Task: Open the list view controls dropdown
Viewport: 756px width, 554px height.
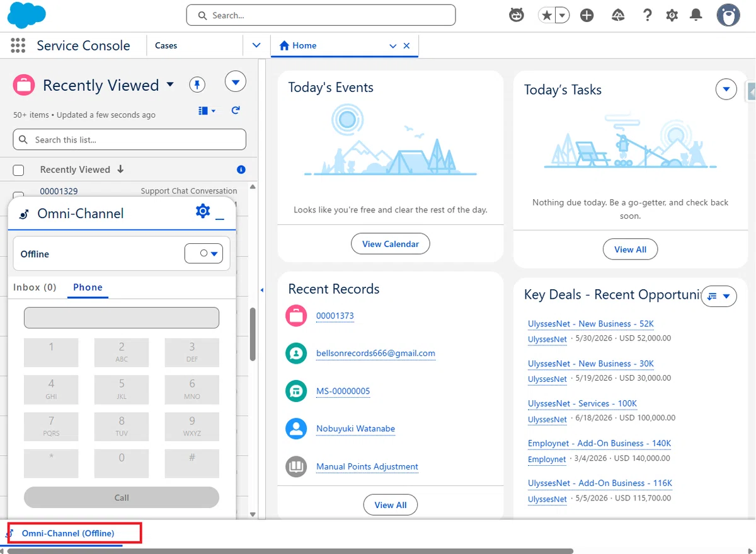Action: (236, 82)
